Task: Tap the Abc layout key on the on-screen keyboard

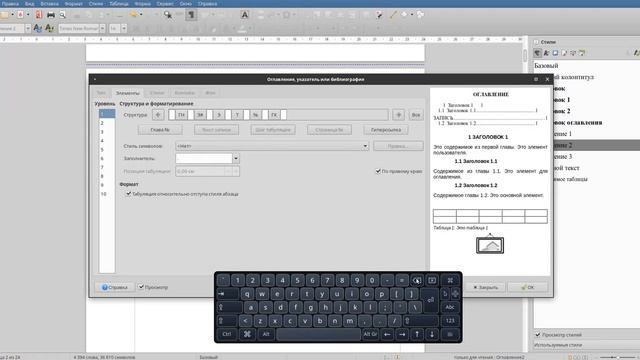Action: click(450, 307)
